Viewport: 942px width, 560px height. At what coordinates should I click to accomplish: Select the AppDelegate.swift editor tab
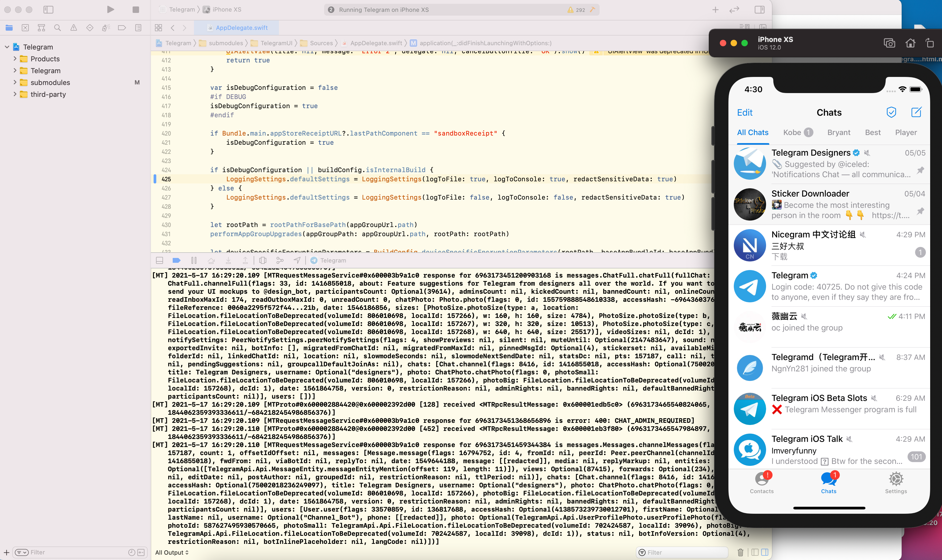[237, 27]
